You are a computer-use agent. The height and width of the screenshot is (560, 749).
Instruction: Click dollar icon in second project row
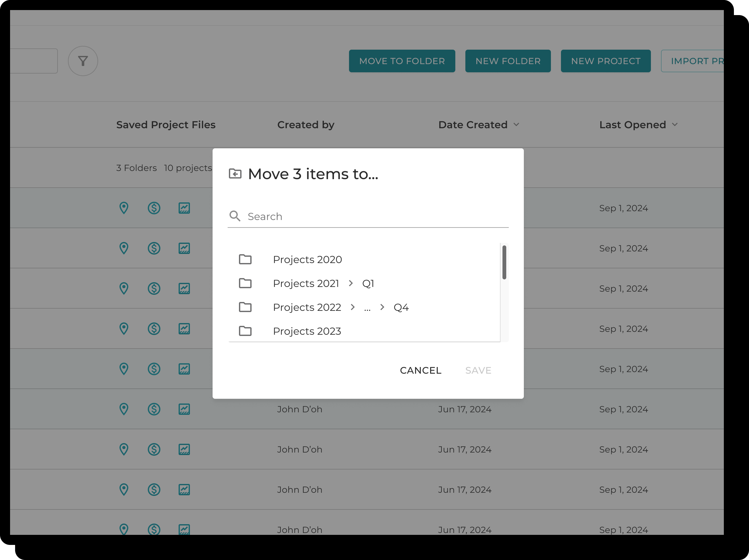click(154, 248)
